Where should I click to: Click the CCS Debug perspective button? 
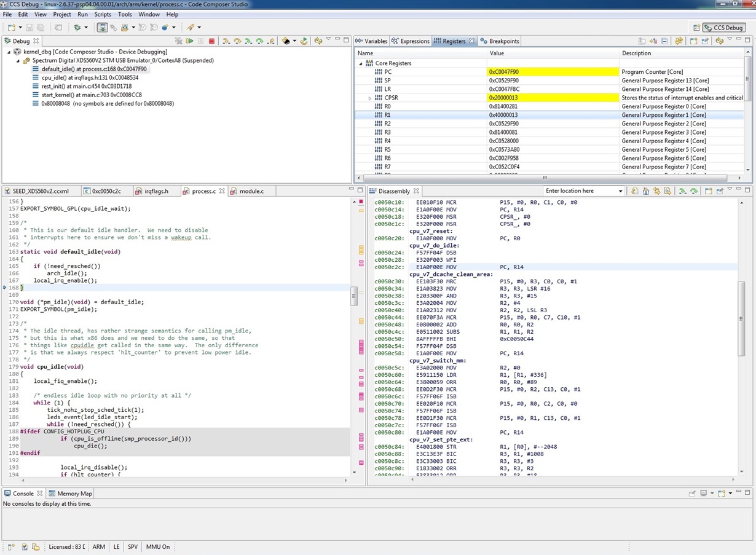724,27
